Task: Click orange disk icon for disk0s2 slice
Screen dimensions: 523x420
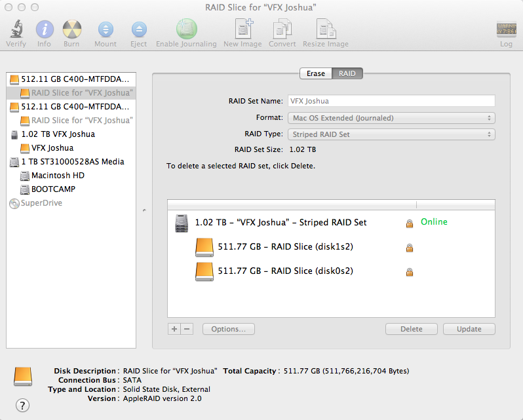Action: (204, 272)
